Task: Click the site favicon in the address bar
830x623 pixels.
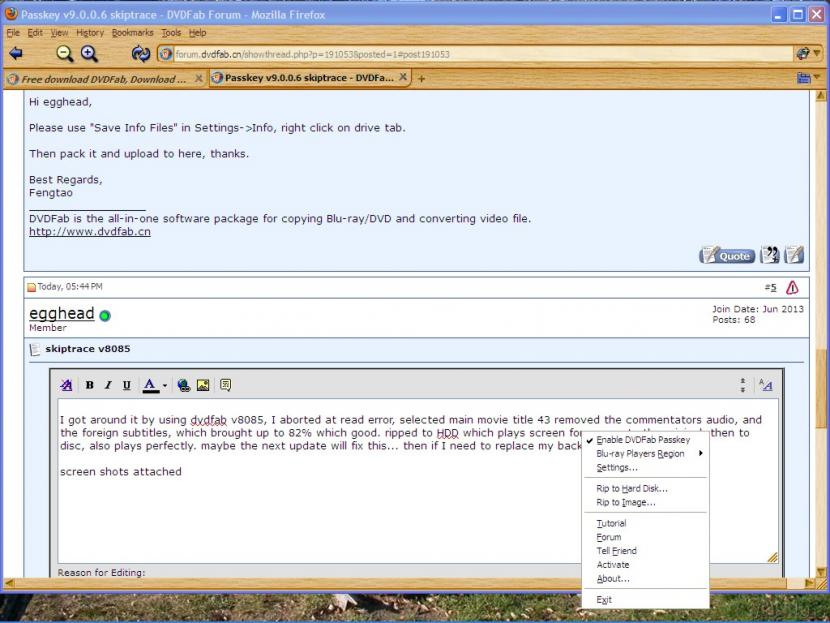Action: click(166, 54)
